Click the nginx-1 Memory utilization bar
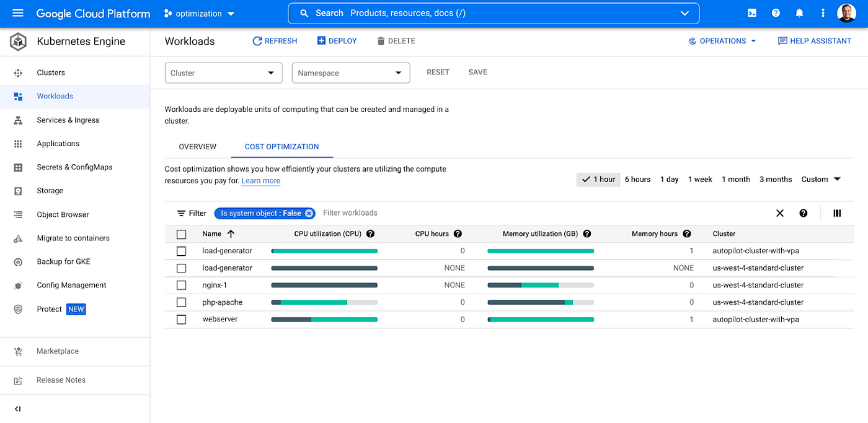The width and height of the screenshot is (868, 423). pyautogui.click(x=541, y=286)
